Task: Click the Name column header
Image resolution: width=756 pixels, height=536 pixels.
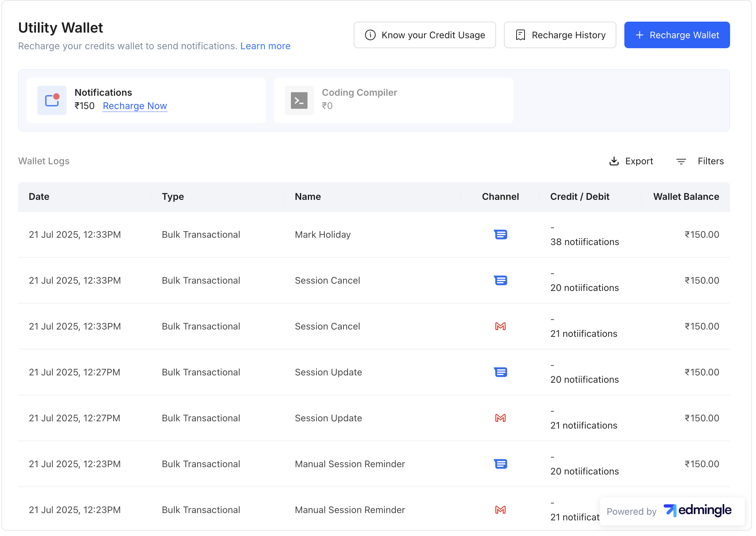Action: [308, 197]
